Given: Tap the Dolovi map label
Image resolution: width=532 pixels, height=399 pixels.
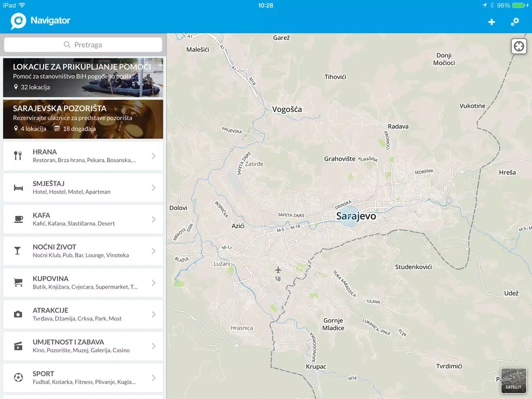Looking at the screenshot, I should click(x=178, y=208).
